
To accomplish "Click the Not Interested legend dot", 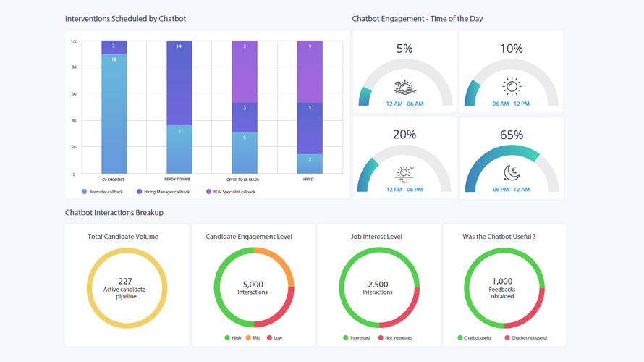I will click(x=381, y=338).
